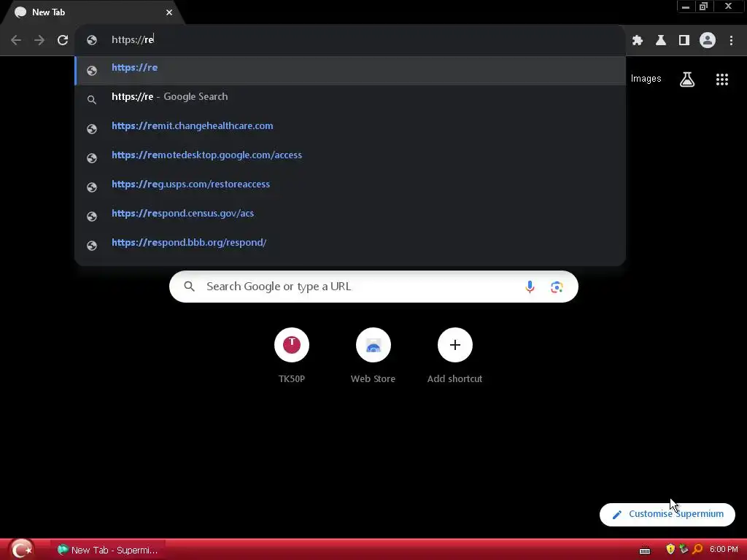Select the New Tab tab
Viewport: 747px width, 560px height.
point(93,12)
